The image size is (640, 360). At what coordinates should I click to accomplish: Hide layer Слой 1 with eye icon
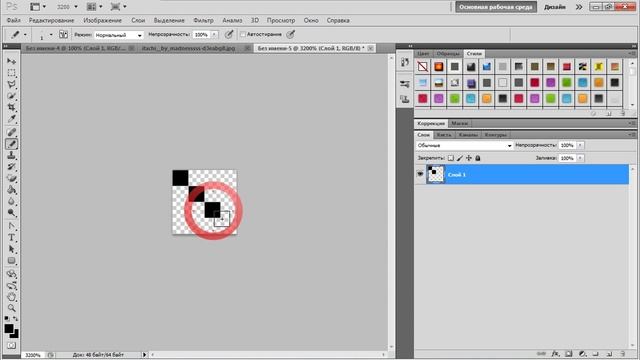click(x=420, y=174)
